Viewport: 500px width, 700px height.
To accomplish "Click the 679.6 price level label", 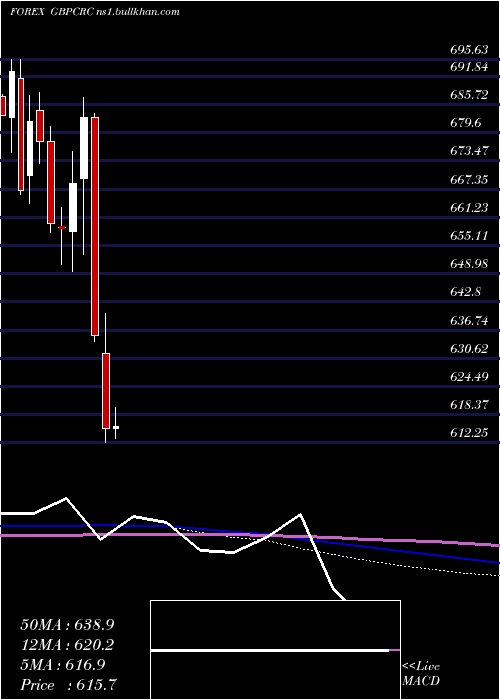I will (x=465, y=122).
